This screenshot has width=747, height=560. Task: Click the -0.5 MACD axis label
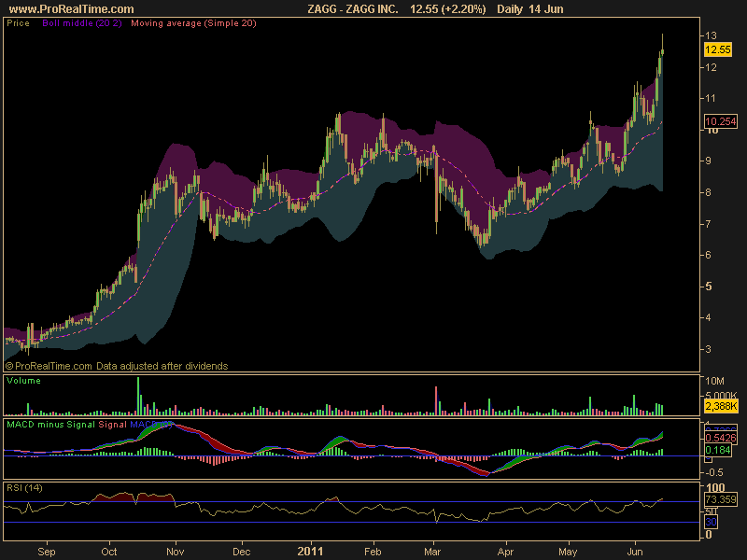713,472
